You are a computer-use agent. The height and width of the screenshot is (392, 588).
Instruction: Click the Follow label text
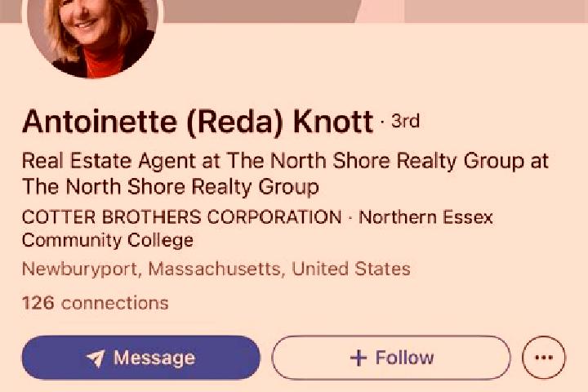pos(404,358)
